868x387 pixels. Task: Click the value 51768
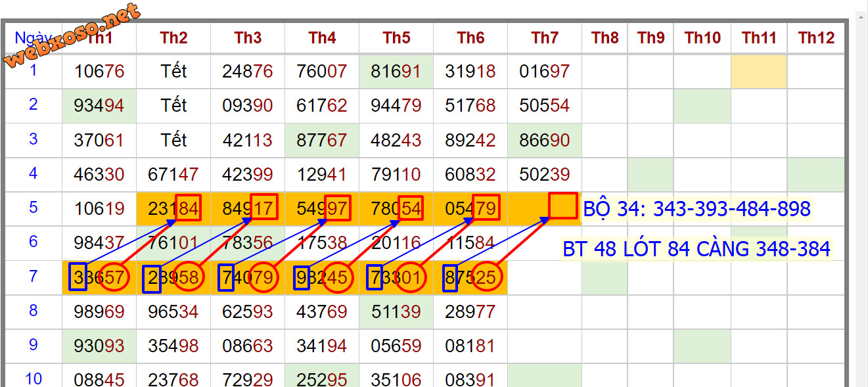[x=470, y=106]
